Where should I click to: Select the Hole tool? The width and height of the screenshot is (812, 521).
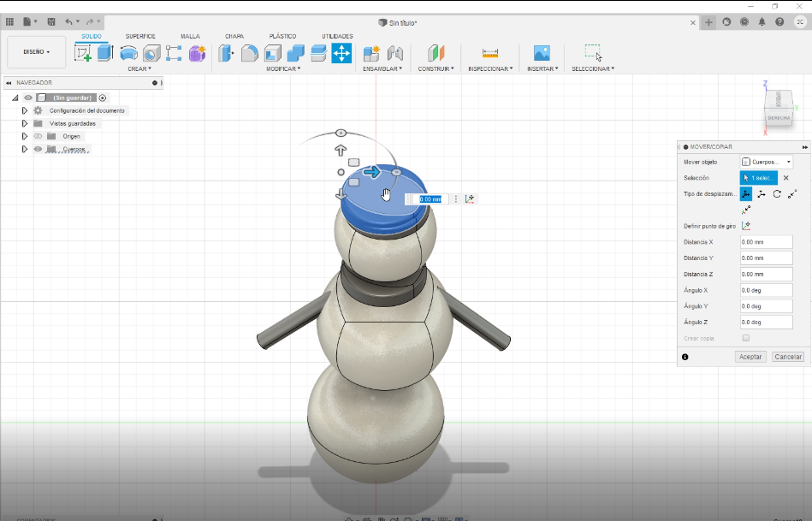coord(151,53)
